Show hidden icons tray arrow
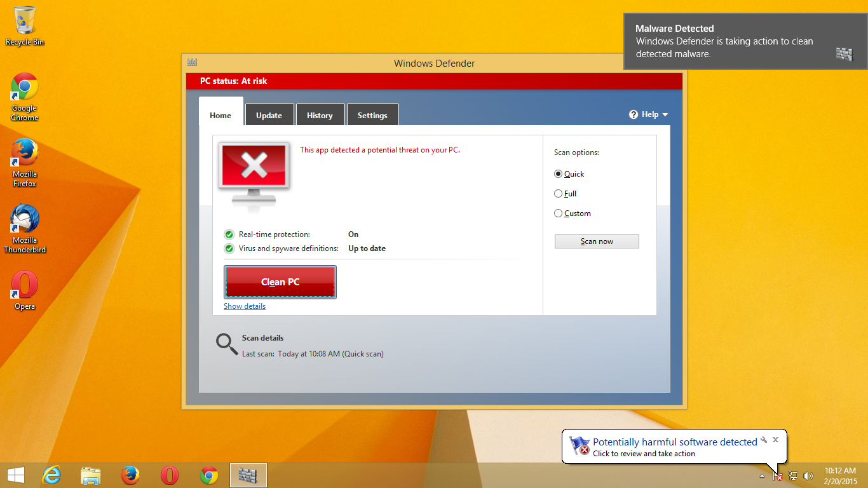The width and height of the screenshot is (868, 488). click(x=762, y=475)
